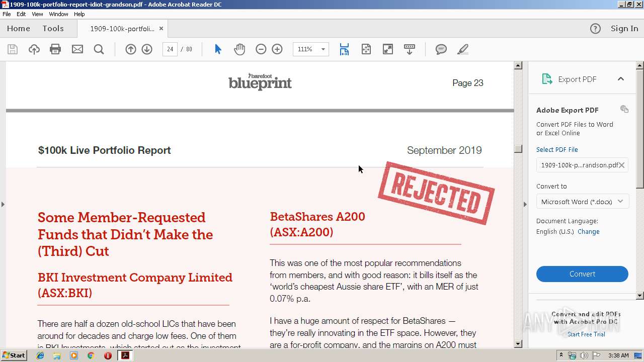Open Internet Explorer from the taskbar
Screen dimensions: 644x362
40,355
